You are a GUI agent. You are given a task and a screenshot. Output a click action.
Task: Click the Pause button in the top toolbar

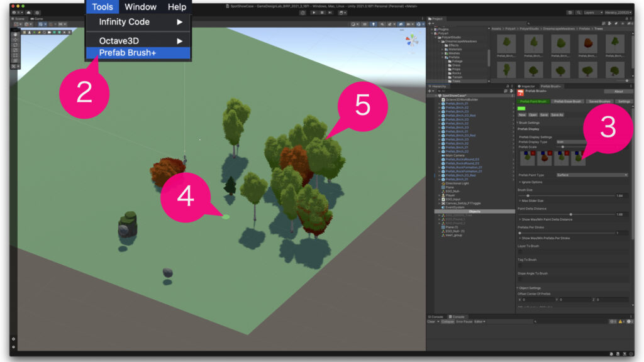[x=322, y=12]
